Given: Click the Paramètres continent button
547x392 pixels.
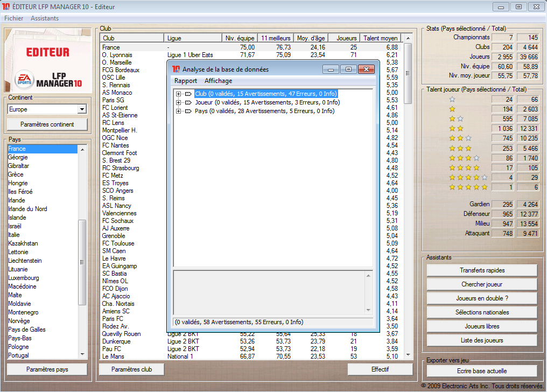Looking at the screenshot, I should click(x=47, y=124).
